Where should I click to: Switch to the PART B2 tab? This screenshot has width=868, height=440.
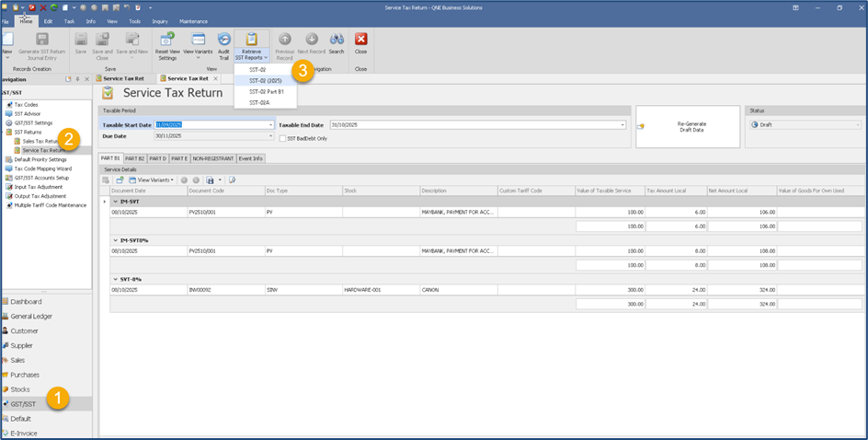tap(134, 158)
